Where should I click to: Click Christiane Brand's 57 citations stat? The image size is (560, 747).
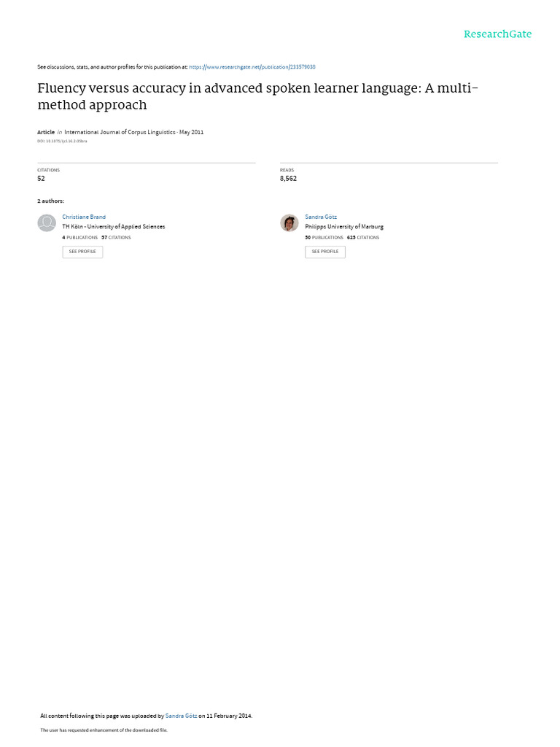(116, 237)
